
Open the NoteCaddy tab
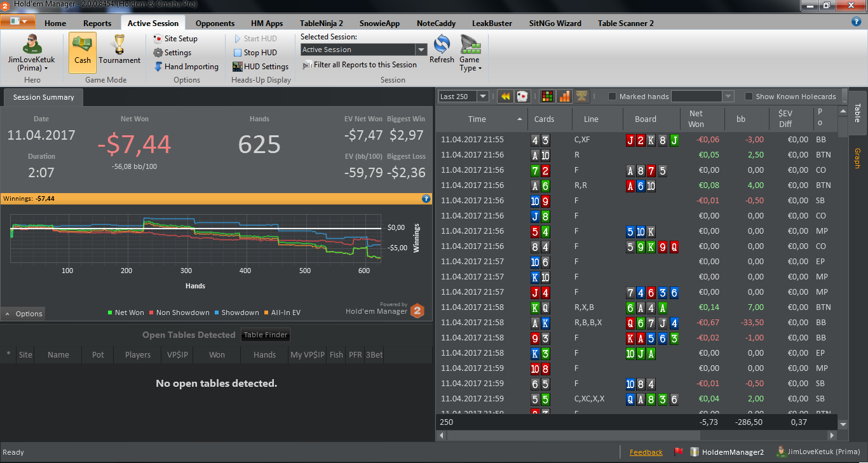tap(436, 23)
